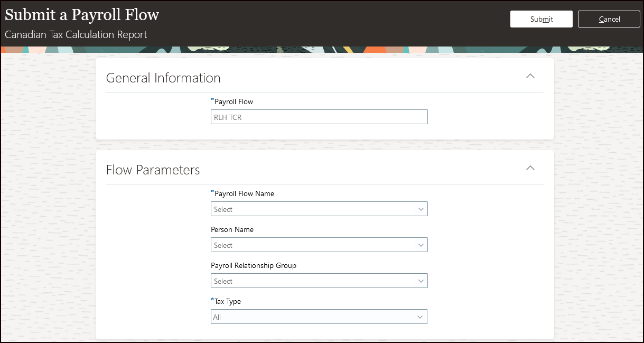The image size is (644, 343).
Task: Click the Person Name field label
Action: 232,229
